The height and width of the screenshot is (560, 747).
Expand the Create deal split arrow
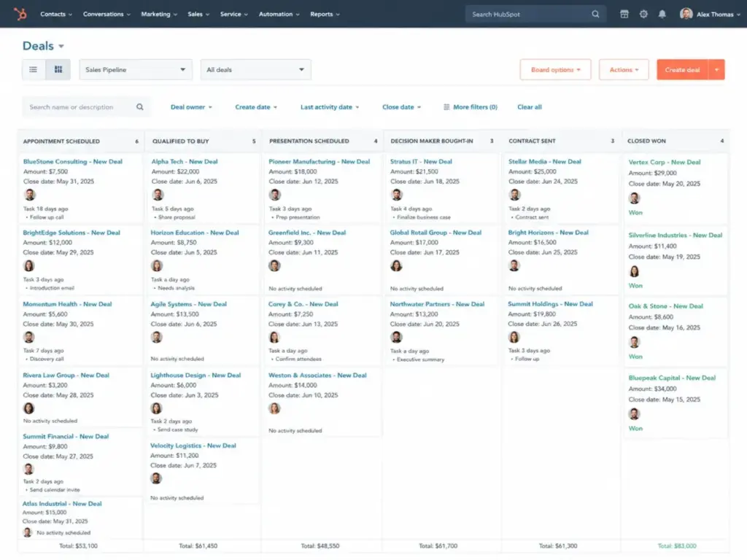click(716, 69)
